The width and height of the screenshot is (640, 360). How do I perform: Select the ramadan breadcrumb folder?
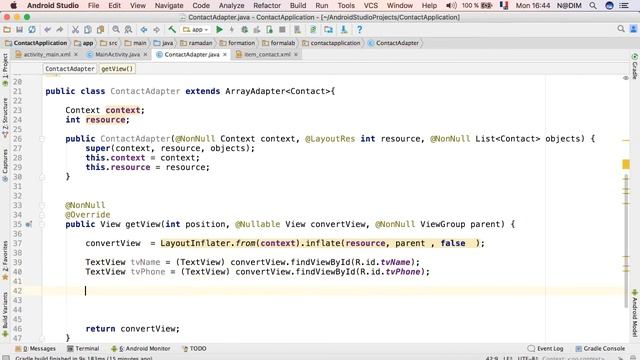pyautogui.click(x=196, y=43)
